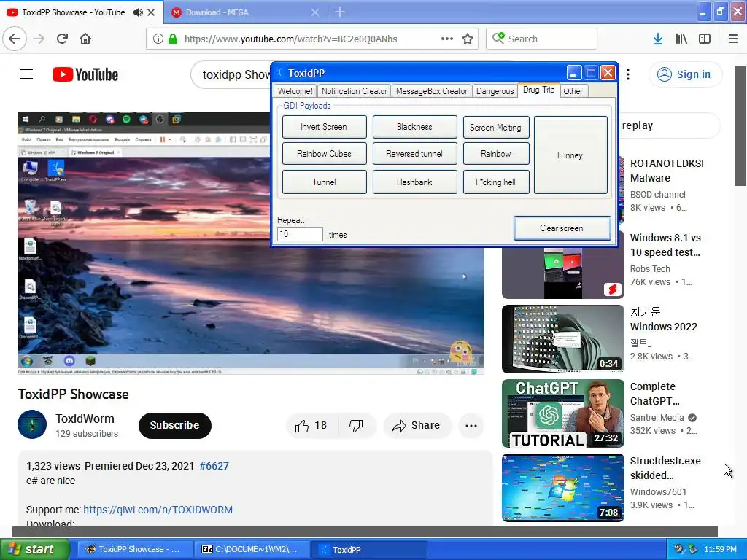Click the Blackness payload button
Screen dimensions: 747x560
click(414, 127)
